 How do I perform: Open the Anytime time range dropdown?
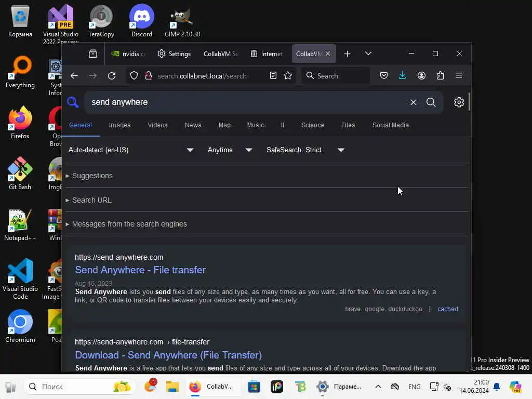(x=230, y=150)
